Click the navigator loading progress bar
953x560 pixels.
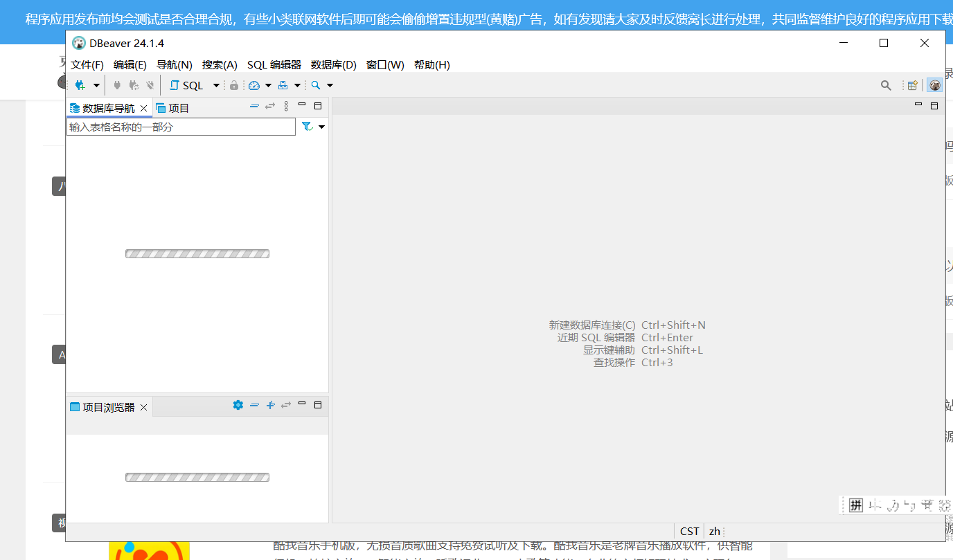pos(197,254)
